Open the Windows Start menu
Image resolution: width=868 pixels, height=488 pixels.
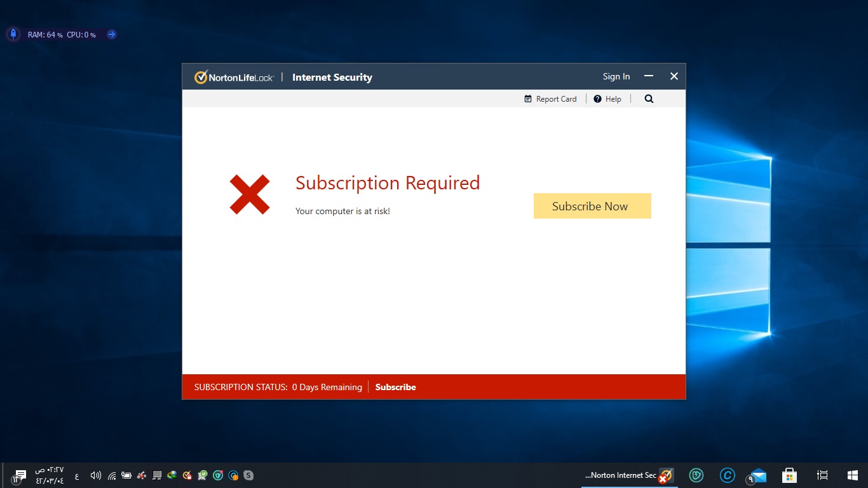(853, 475)
